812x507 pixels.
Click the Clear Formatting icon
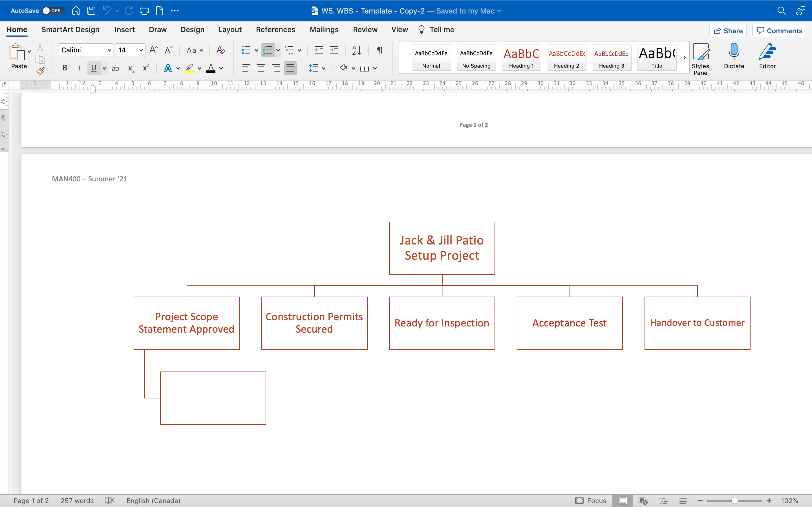click(220, 50)
